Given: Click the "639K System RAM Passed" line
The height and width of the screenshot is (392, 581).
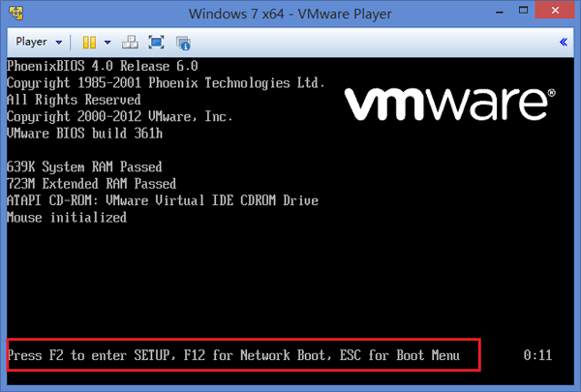Looking at the screenshot, I should (84, 166).
